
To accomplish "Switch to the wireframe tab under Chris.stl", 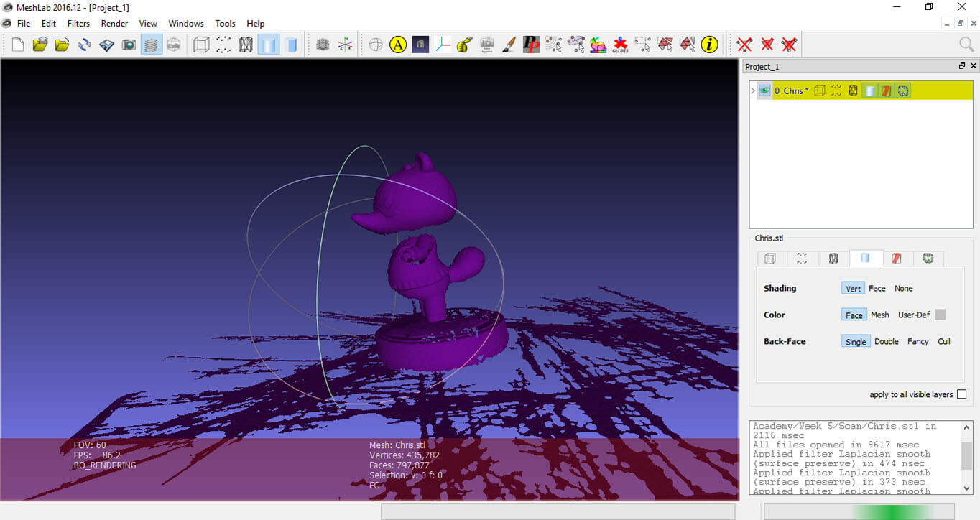I will click(833, 259).
